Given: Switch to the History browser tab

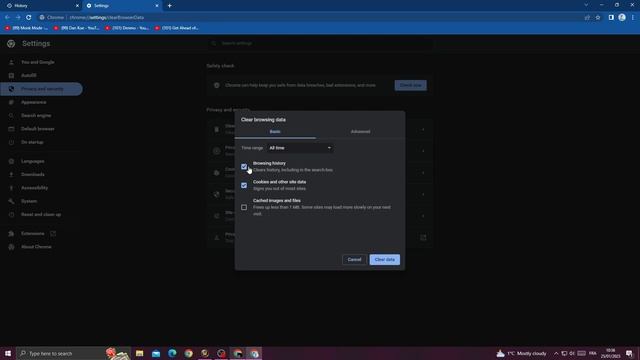Looking at the screenshot, I should pyautogui.click(x=41, y=6).
